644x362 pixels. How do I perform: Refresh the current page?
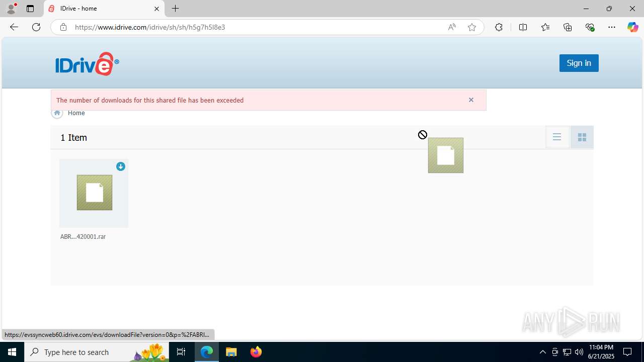click(36, 27)
